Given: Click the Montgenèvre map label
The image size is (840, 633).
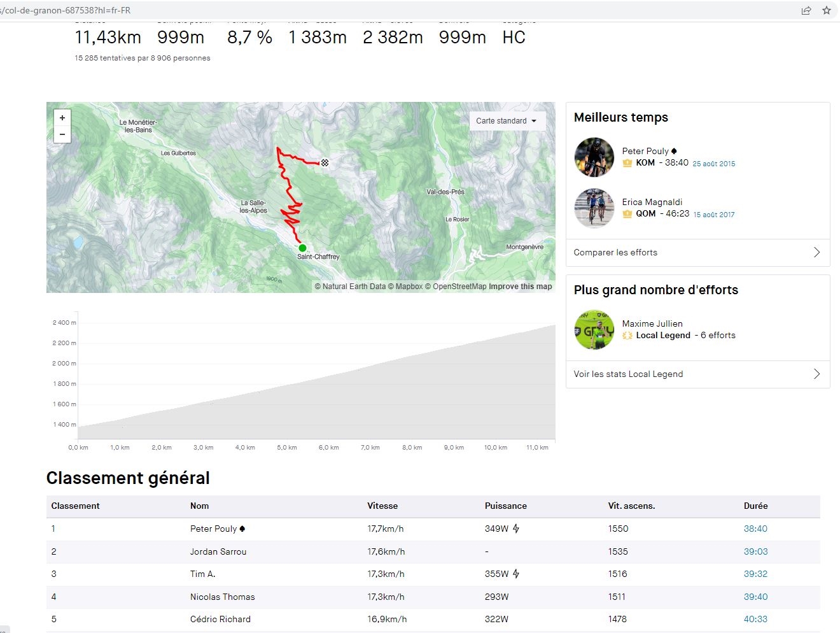Looking at the screenshot, I should 524,247.
